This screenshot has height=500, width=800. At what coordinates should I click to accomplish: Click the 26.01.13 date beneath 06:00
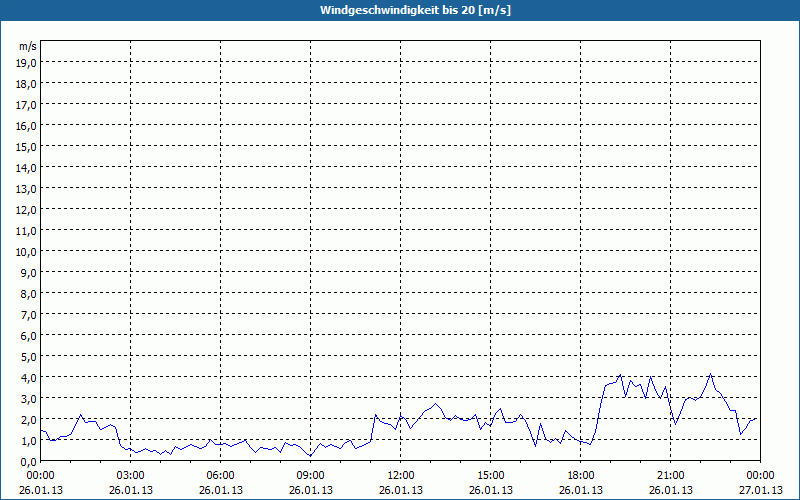220,490
